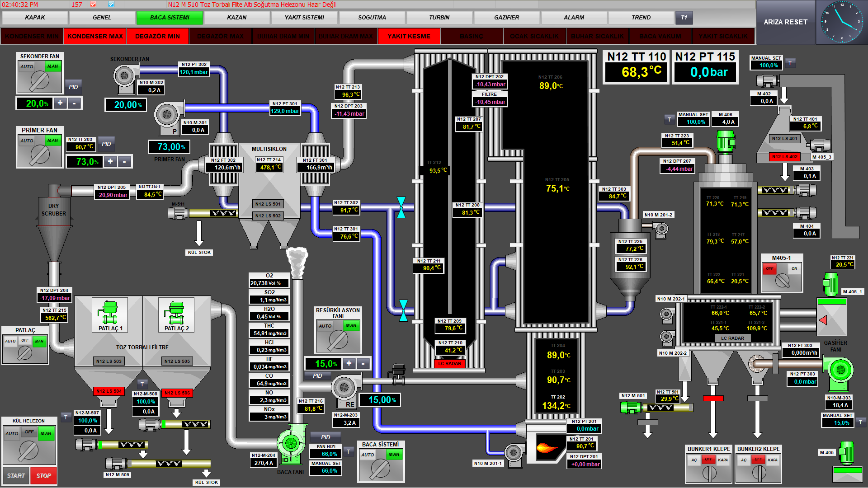
Task: Click the + stepper beside the 20,0% SEKONDER FAN value
Action: (x=60, y=103)
